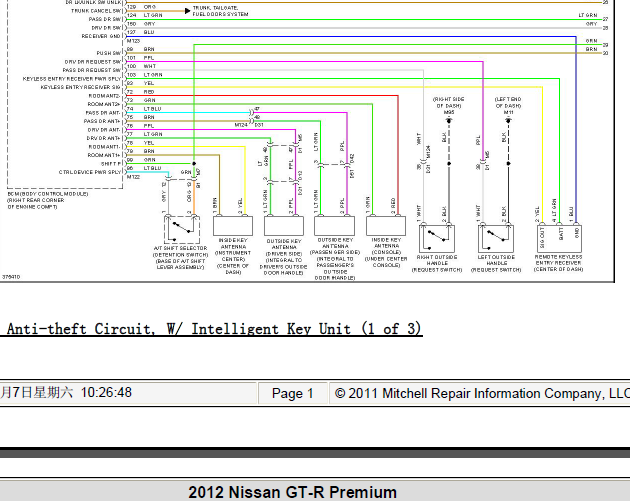Click the 74 LT BLU wire label
The width and height of the screenshot is (630, 501).
[144, 108]
